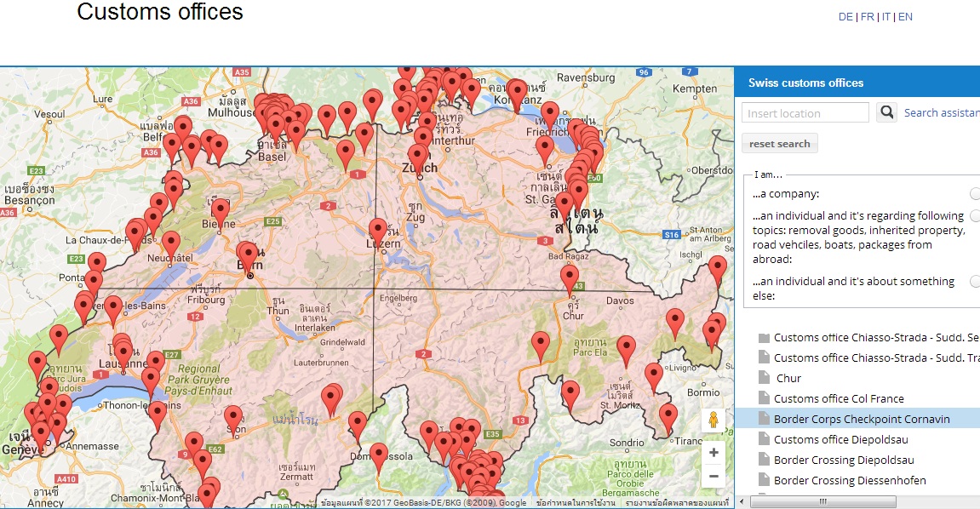The image size is (980, 509).
Task: Select the "...a company" radio option
Action: (x=975, y=193)
